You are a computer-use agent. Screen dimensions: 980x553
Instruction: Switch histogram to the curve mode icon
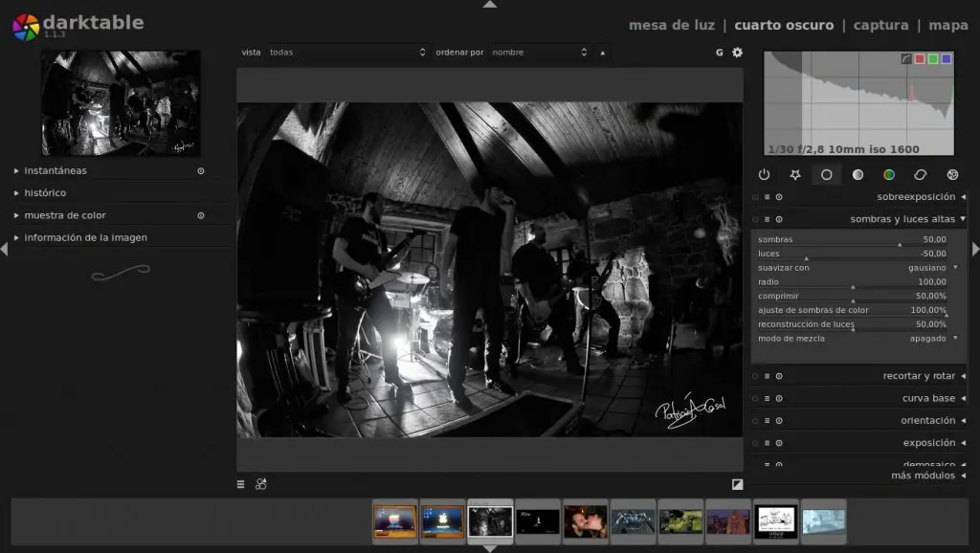(906, 58)
